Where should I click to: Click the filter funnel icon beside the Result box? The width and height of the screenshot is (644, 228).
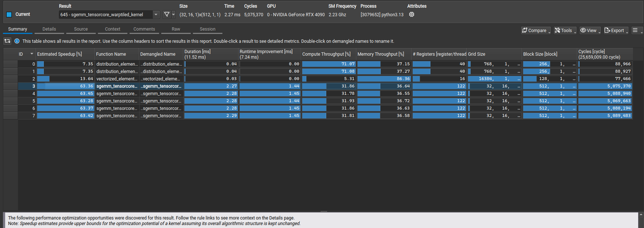(x=167, y=14)
